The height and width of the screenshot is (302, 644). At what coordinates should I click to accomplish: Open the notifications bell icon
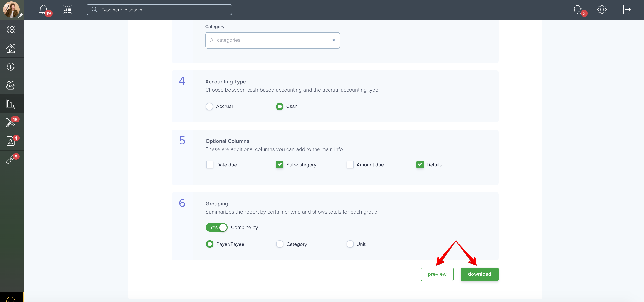[43, 10]
